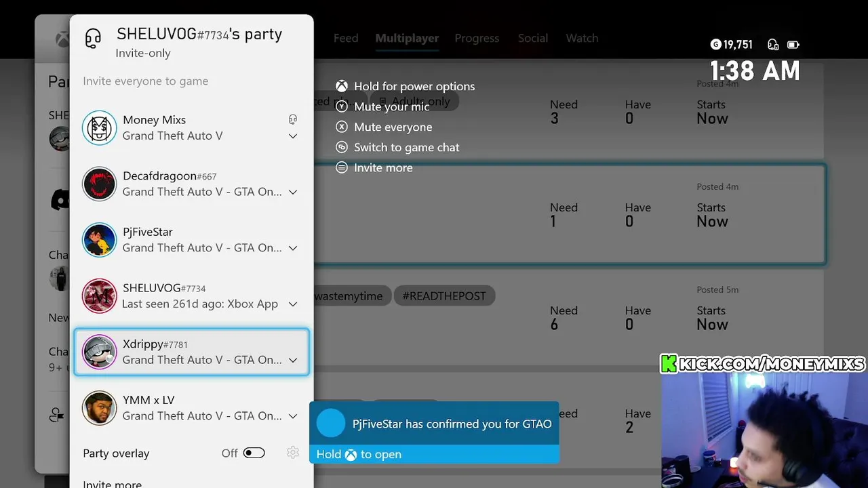Click the Xbox icon for power options
The width and height of the screenshot is (868, 488).
[342, 86]
